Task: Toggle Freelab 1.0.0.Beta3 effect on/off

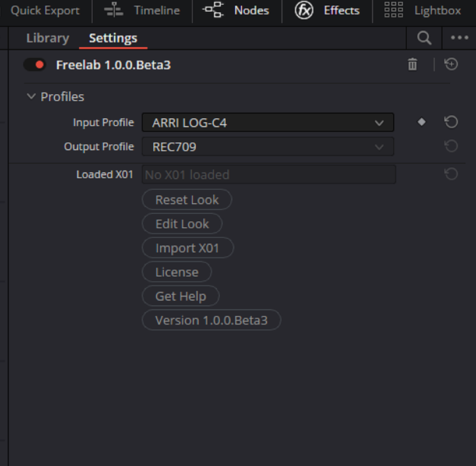Action: 34,65
